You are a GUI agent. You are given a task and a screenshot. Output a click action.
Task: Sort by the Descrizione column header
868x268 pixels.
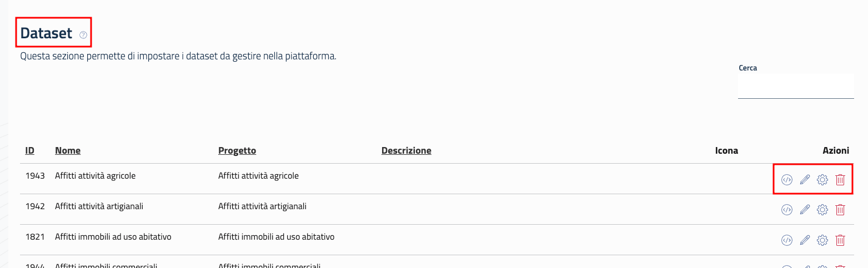tap(407, 150)
